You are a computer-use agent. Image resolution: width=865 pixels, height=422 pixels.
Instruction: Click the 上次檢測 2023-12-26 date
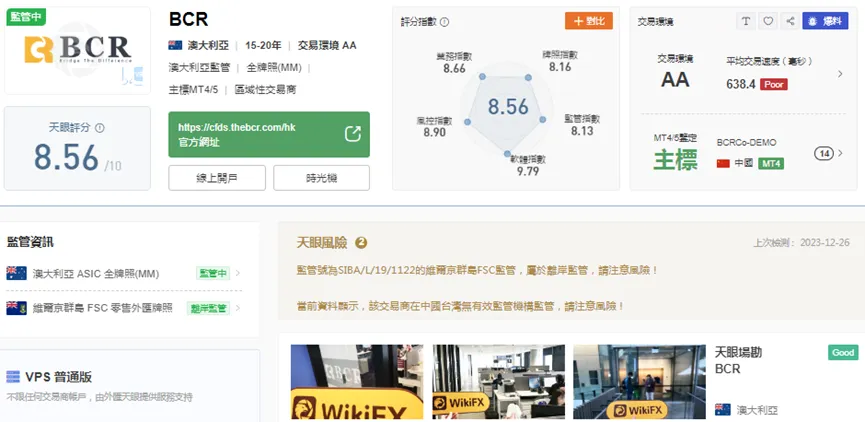pyautogui.click(x=802, y=243)
